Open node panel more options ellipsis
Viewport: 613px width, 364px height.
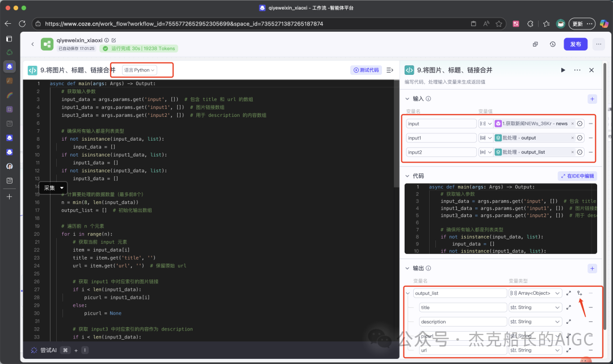click(x=577, y=70)
